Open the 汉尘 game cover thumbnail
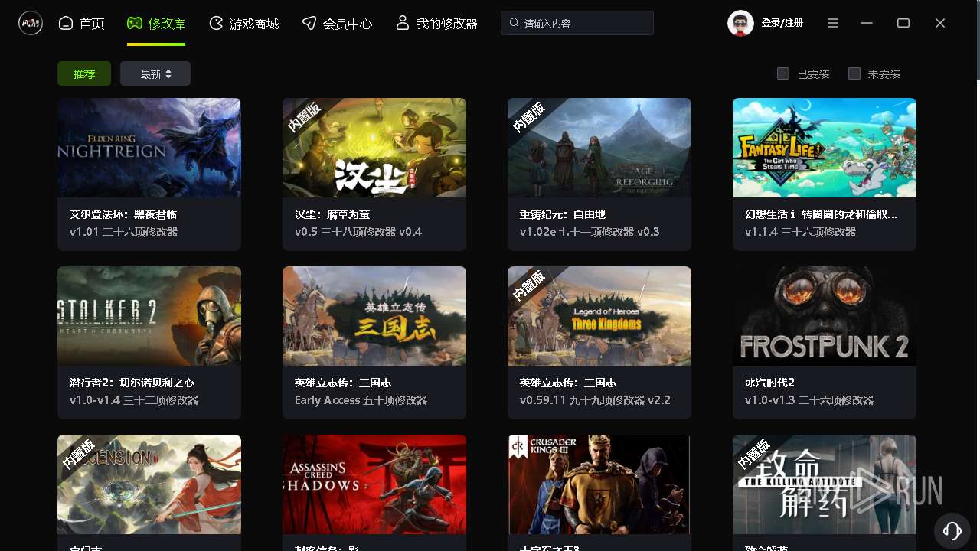 (374, 148)
